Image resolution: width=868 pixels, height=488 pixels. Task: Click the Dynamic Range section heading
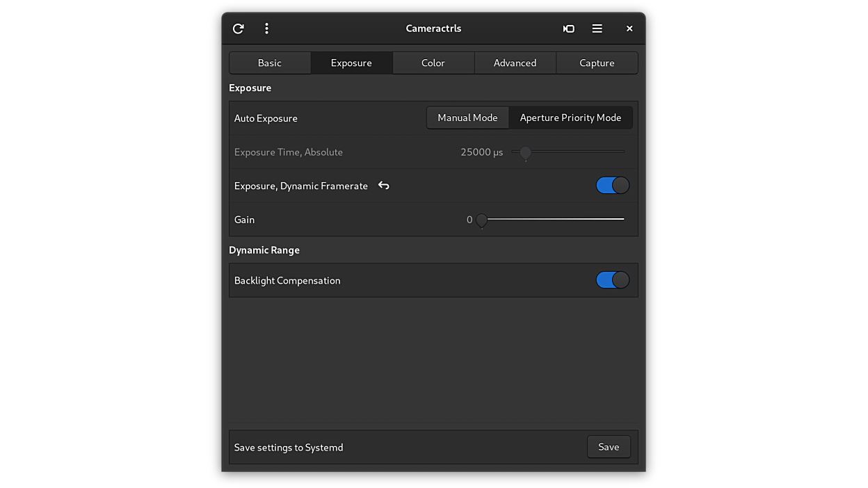click(264, 250)
